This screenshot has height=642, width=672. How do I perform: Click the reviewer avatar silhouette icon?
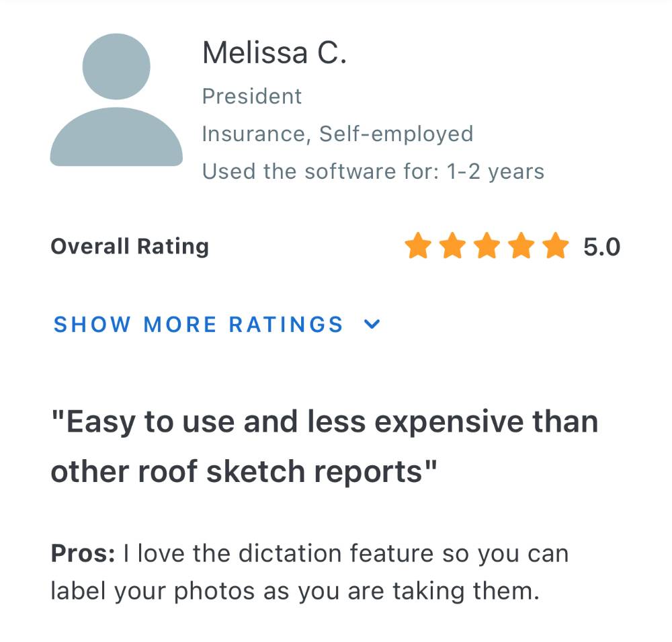click(116, 99)
